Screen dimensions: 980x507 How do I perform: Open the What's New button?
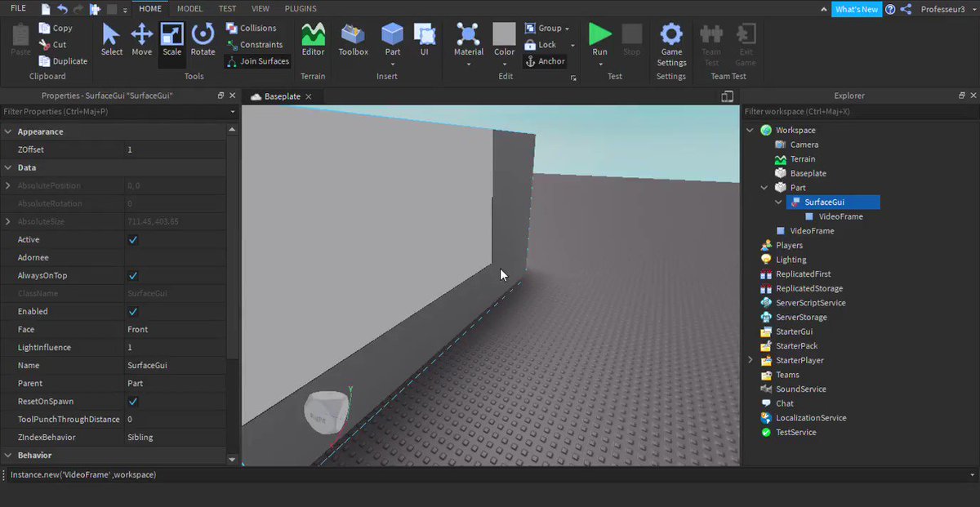click(857, 9)
